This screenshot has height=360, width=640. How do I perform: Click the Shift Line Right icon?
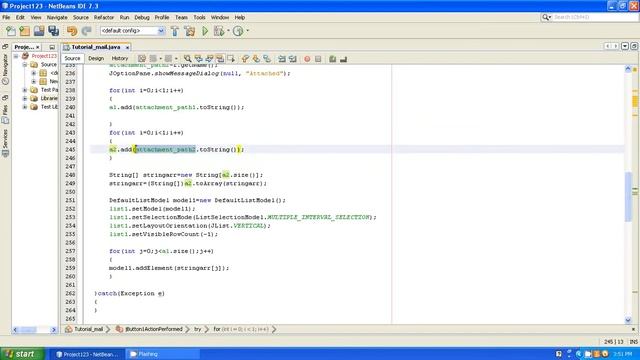pos(293,59)
